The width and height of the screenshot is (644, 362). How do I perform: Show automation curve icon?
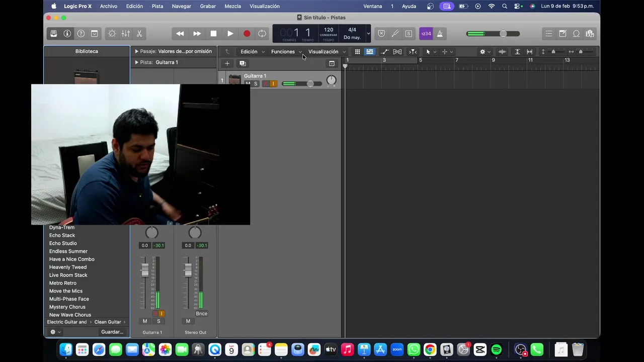tap(385, 52)
